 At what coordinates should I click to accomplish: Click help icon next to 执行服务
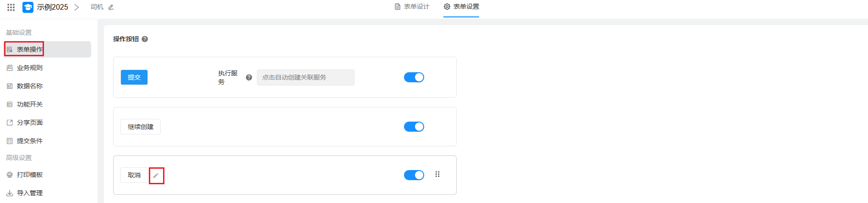tap(249, 78)
